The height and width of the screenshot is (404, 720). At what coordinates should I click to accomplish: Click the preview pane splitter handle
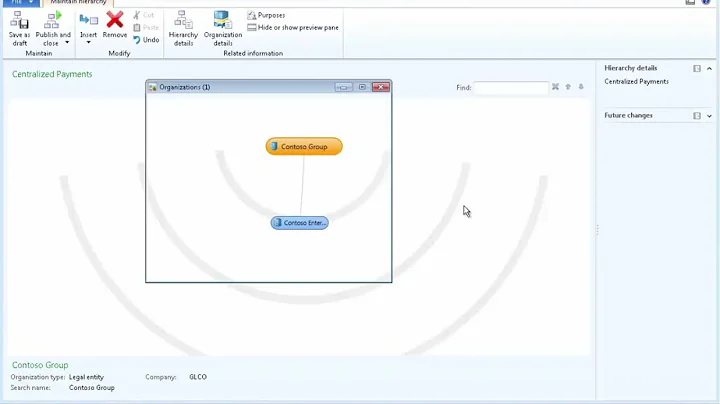point(597,230)
